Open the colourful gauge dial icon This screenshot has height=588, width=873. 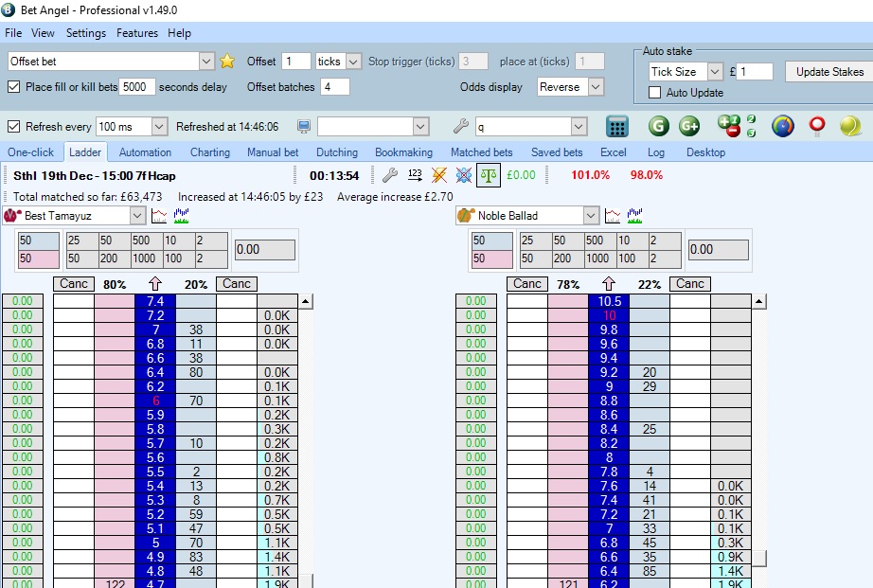tap(783, 126)
